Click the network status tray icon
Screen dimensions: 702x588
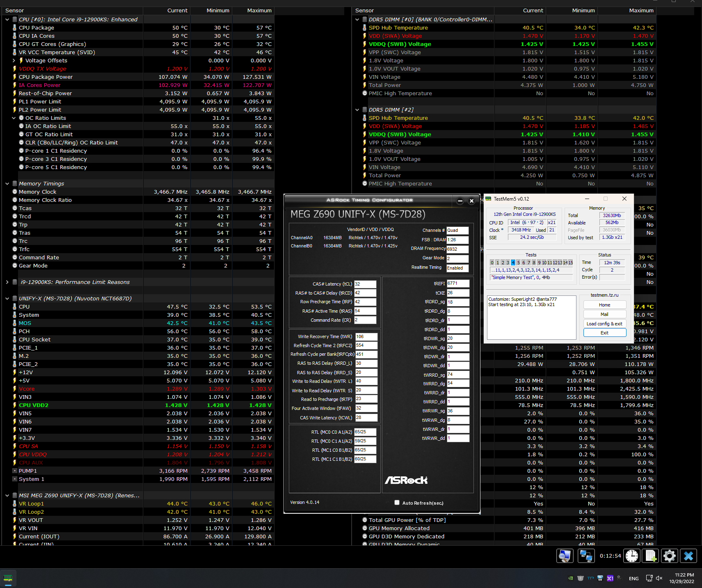(649, 578)
